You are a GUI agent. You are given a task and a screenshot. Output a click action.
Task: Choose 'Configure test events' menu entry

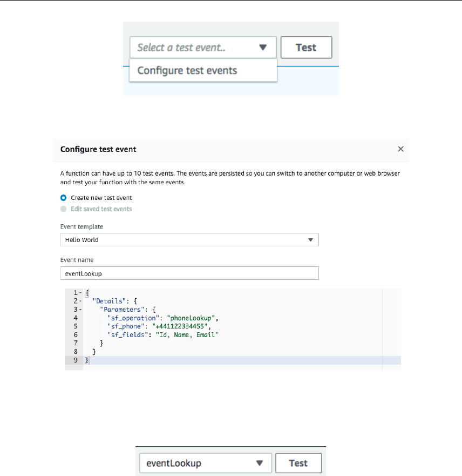(x=187, y=70)
